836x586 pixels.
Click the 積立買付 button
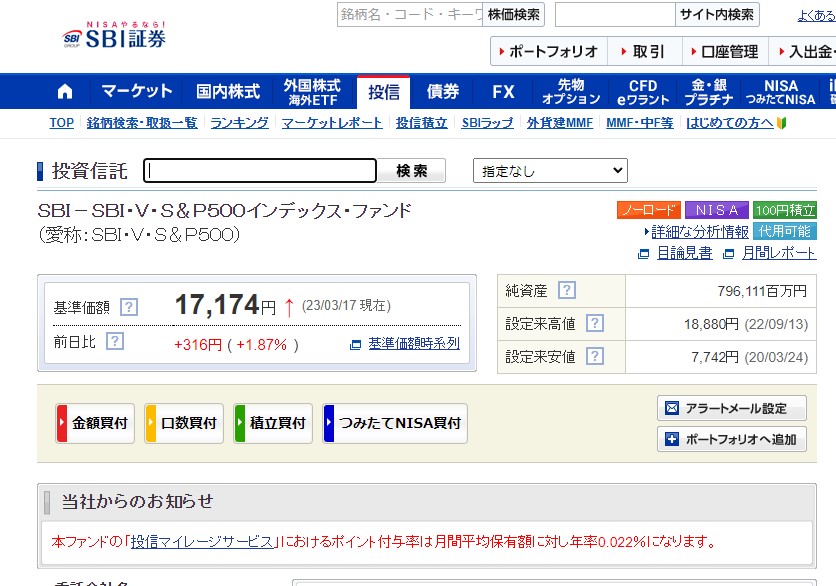[x=273, y=423]
